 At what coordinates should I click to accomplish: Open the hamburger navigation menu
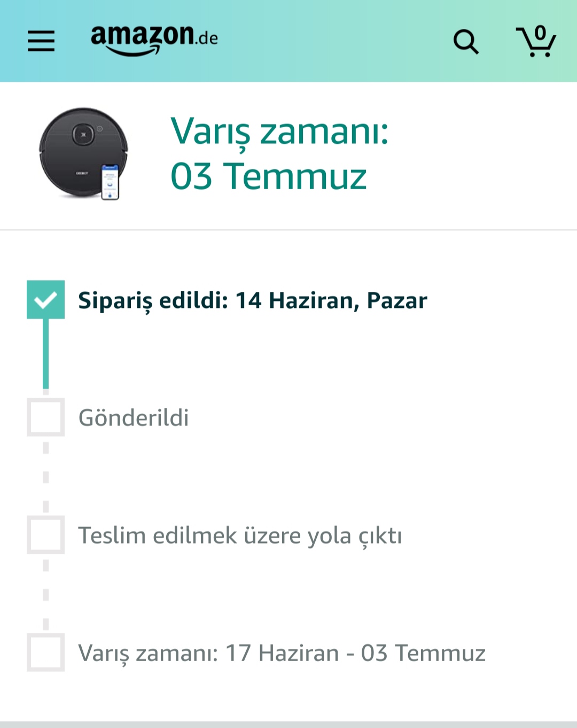pos(41,41)
